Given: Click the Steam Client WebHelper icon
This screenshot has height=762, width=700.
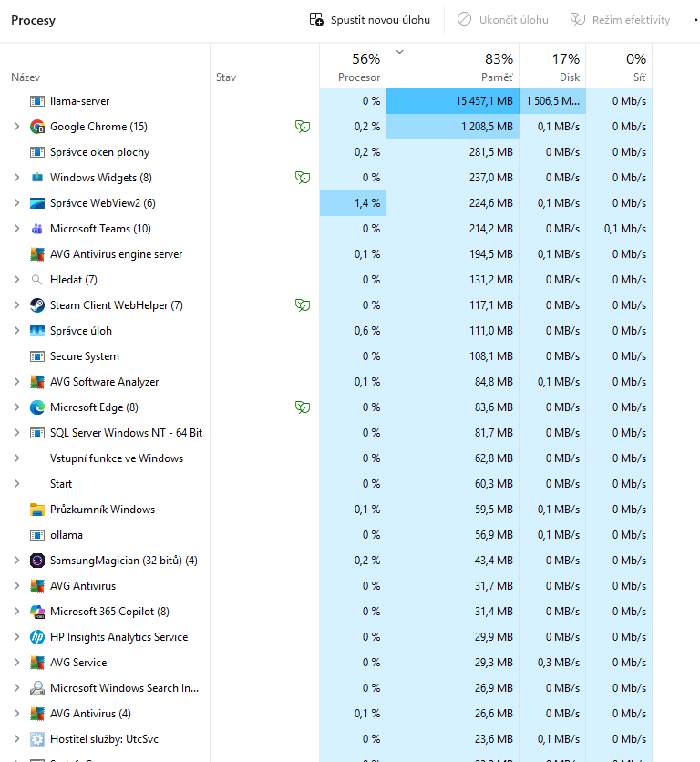Looking at the screenshot, I should tap(37, 305).
